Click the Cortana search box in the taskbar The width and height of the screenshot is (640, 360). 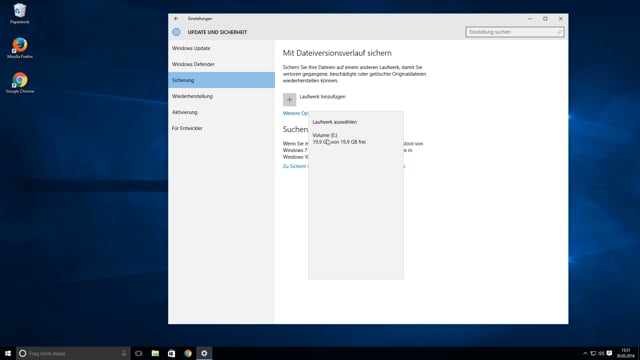pyautogui.click(x=73, y=353)
